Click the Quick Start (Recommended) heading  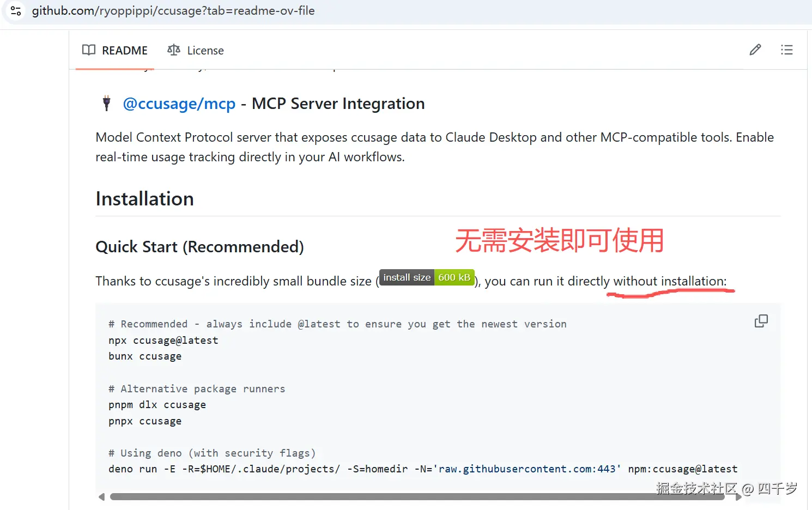coord(199,246)
